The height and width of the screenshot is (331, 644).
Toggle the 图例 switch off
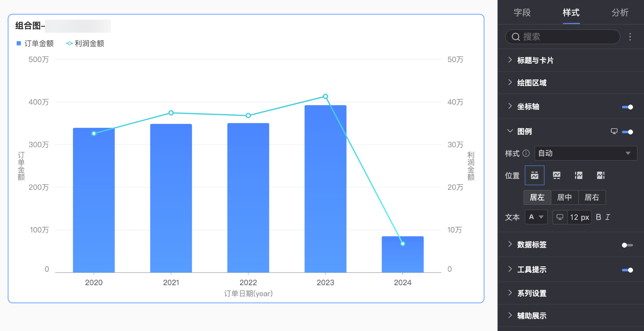[627, 132]
